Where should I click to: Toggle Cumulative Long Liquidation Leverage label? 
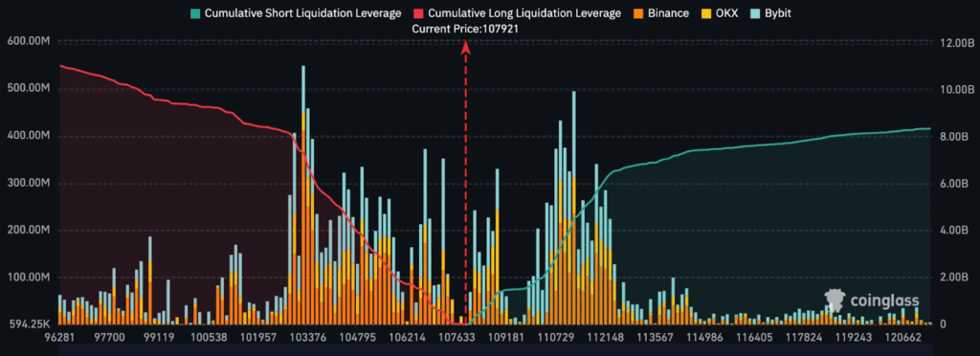click(x=525, y=12)
